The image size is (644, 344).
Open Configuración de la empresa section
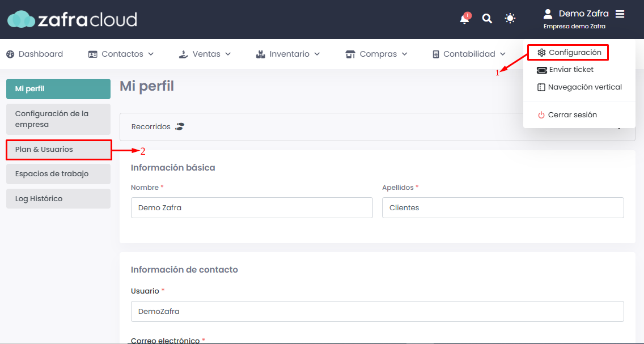[x=58, y=119]
